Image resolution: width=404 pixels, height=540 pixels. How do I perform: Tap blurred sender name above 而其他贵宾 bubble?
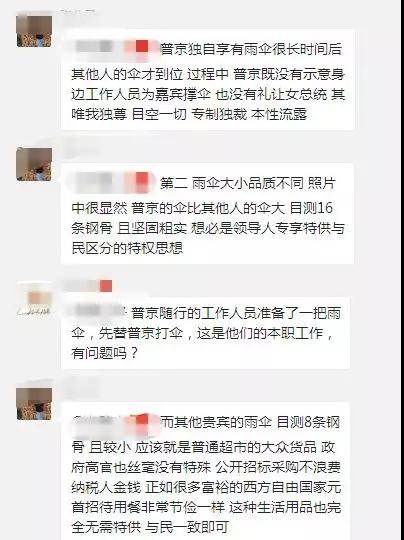tap(79, 387)
